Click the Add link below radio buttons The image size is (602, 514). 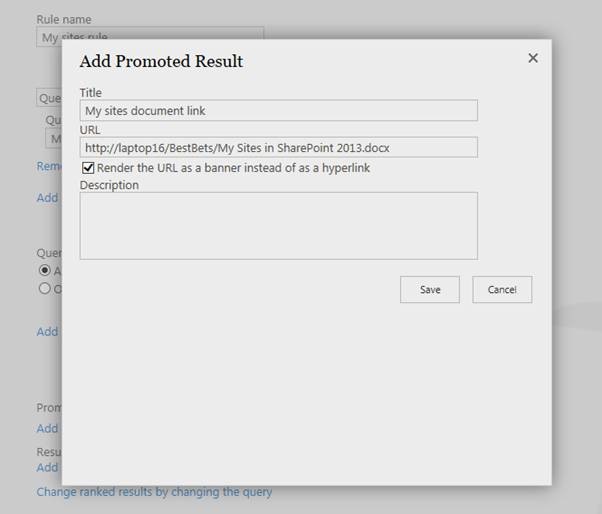(47, 332)
